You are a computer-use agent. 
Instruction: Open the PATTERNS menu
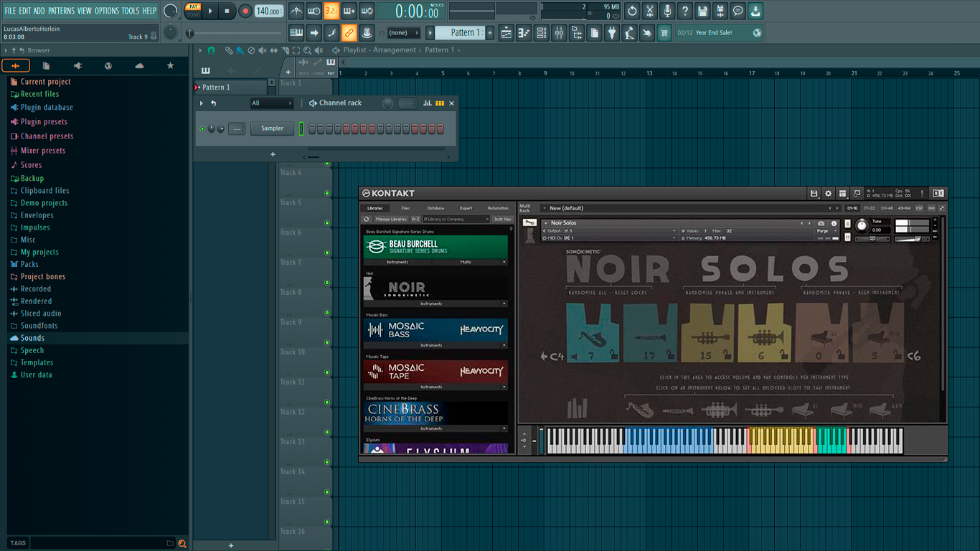click(61, 11)
